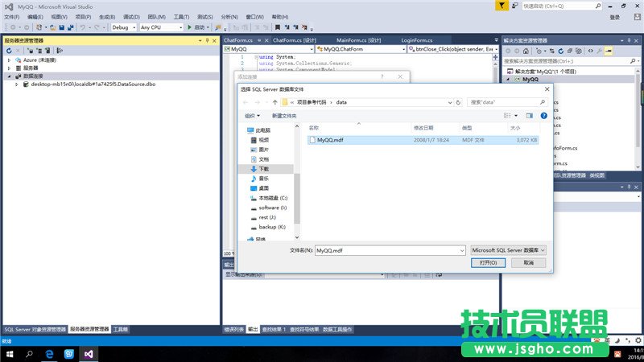
Task: Open the Window (W) menu
Action: coord(254,17)
